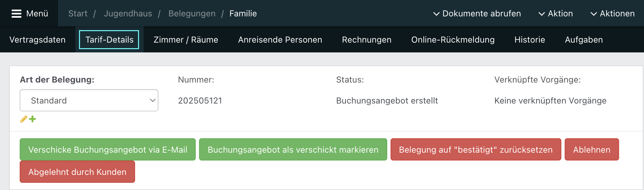This screenshot has height=190, width=644.
Task: Click the green plus add icon
Action: click(32, 119)
